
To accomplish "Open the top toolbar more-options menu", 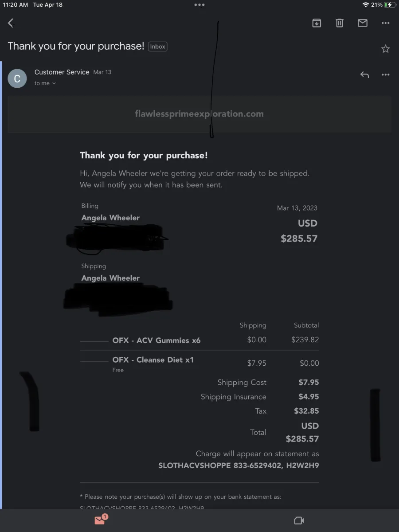I will pos(386,23).
